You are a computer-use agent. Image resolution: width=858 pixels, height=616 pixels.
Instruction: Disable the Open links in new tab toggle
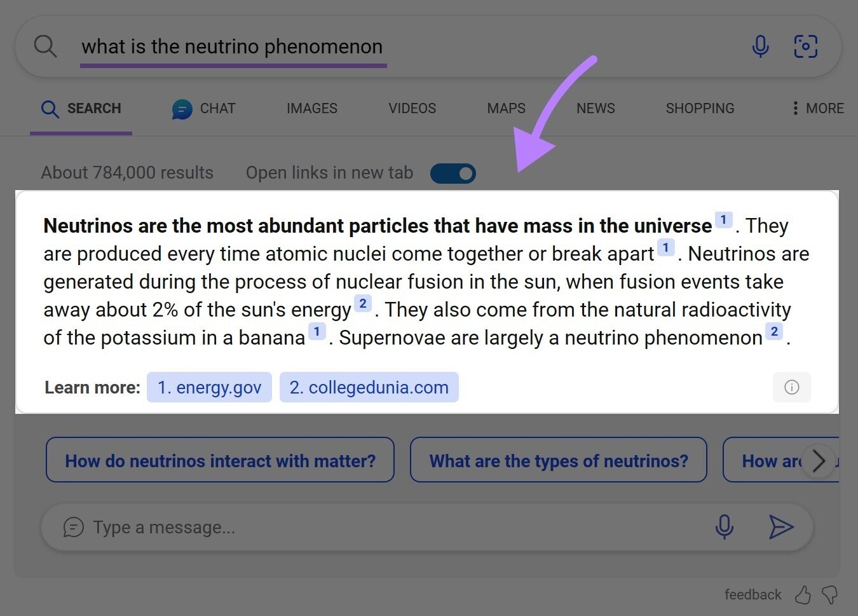[x=453, y=173]
